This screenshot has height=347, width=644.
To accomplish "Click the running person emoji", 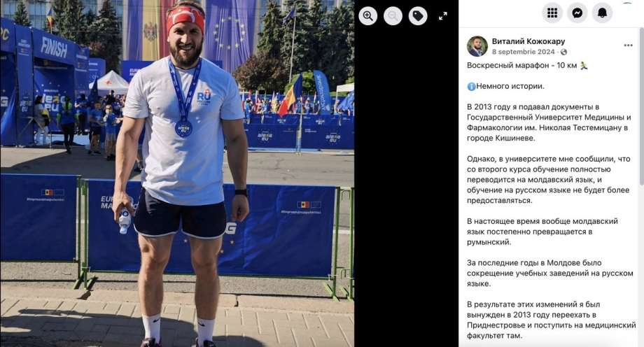I will click(x=584, y=65).
